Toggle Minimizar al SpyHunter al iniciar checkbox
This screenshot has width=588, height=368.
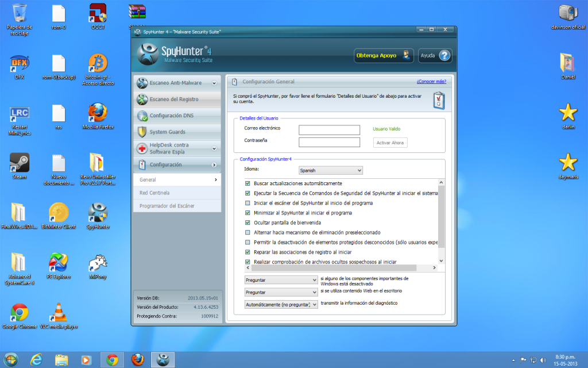247,213
